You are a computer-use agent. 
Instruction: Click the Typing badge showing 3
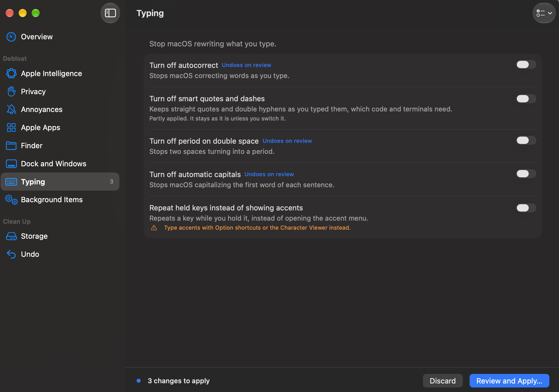point(111,182)
